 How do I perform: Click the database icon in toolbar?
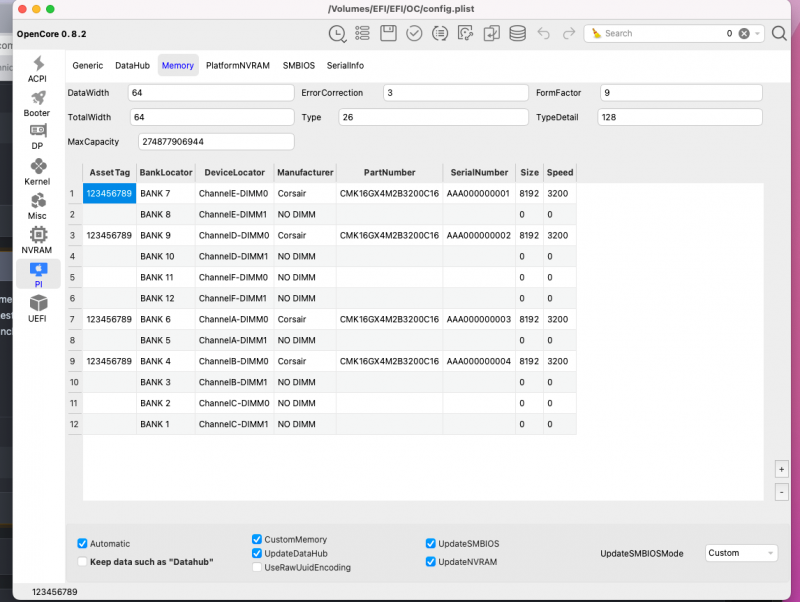pos(517,33)
